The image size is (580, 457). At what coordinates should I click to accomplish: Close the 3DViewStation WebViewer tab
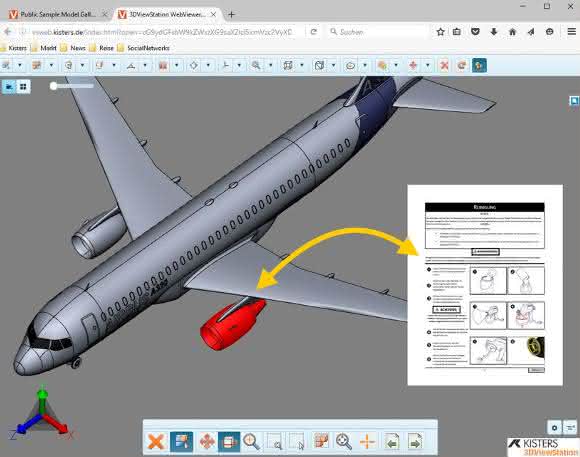point(213,14)
